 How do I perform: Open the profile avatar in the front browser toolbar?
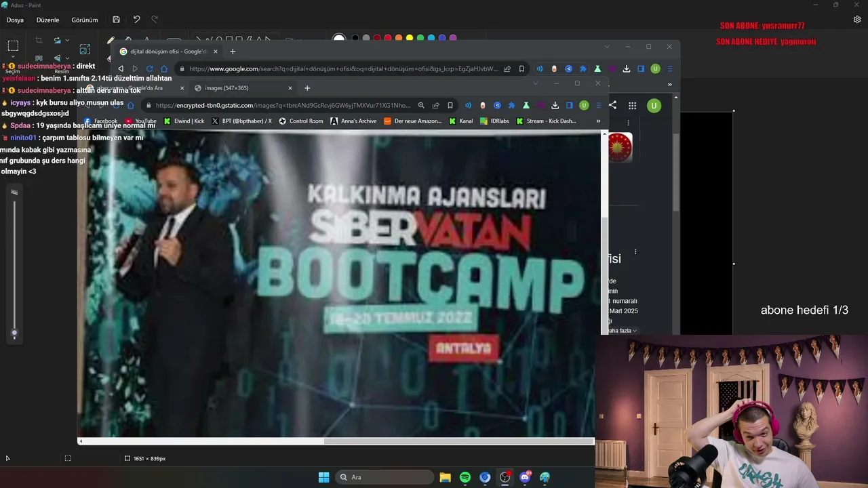click(x=584, y=105)
